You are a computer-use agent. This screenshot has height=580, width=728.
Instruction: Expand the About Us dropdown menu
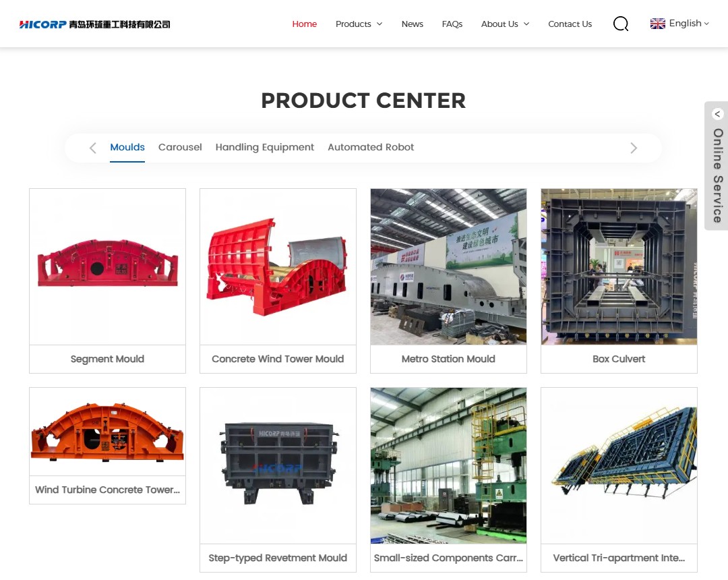pyautogui.click(x=505, y=24)
